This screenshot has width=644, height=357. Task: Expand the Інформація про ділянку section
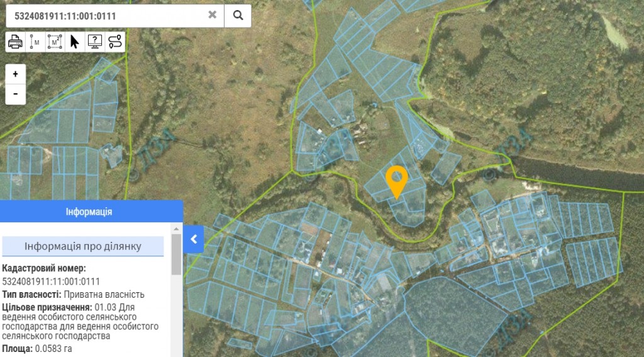(x=82, y=246)
